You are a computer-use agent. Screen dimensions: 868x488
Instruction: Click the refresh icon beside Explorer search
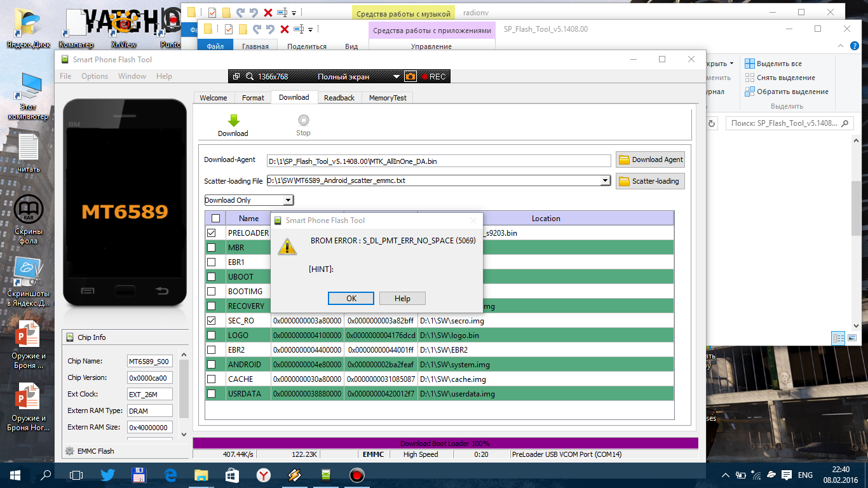coord(712,124)
